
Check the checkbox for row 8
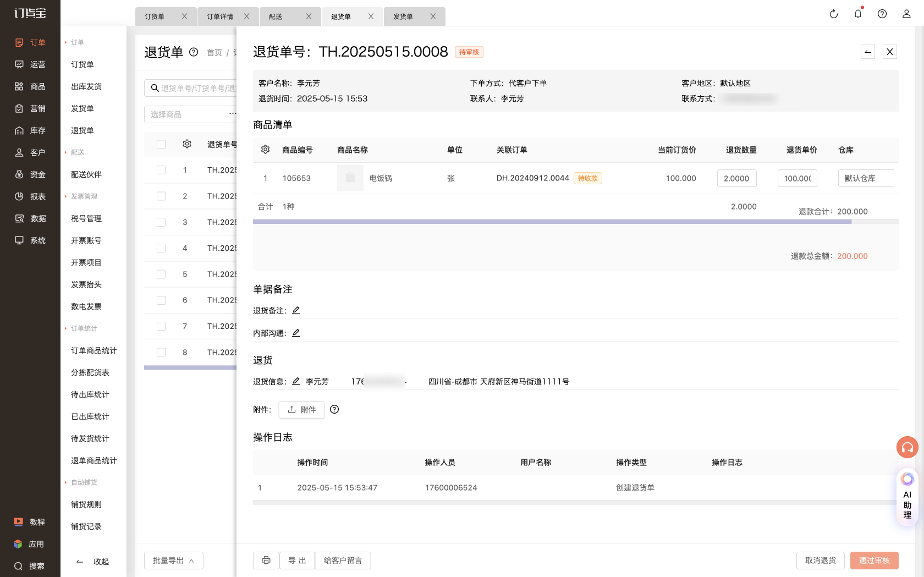161,352
